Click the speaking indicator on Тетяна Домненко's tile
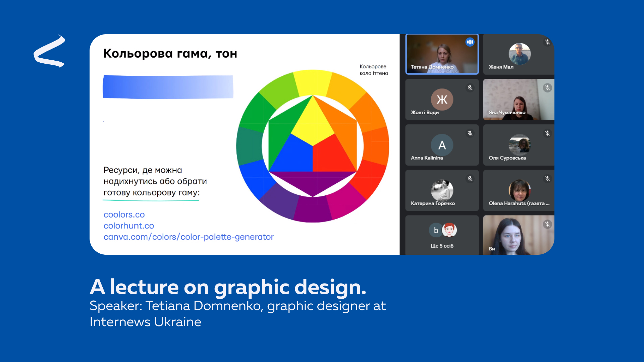Image resolution: width=644 pixels, height=362 pixels. pos(470,42)
